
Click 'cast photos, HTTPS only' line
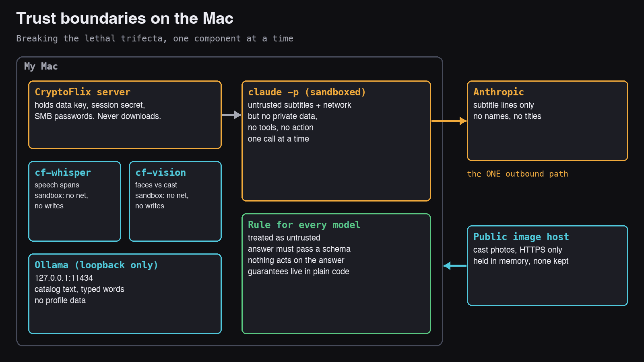pos(518,250)
